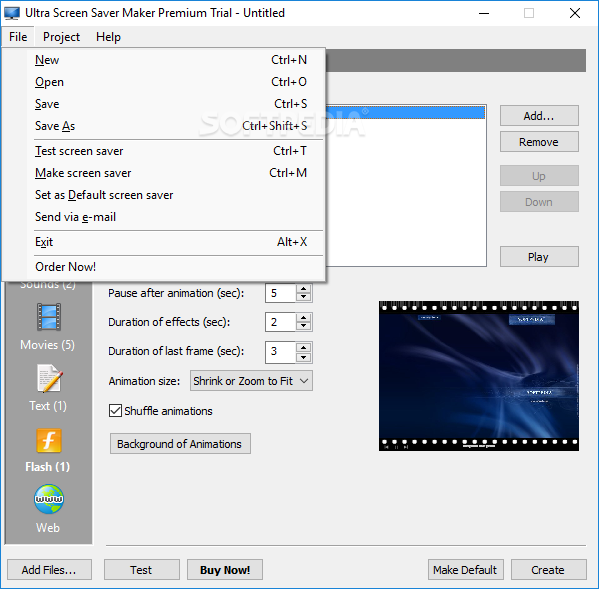
Task: Click the Buy Now! button
Action: point(225,570)
